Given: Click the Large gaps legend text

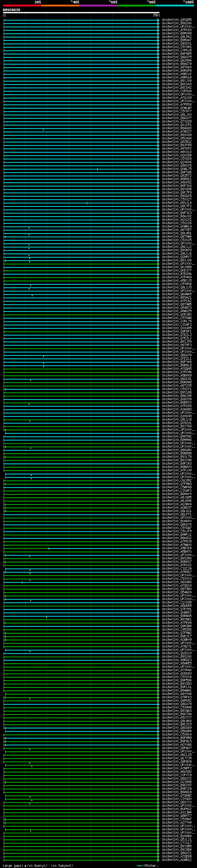Looking at the screenshot, I should (x=38, y=865).
